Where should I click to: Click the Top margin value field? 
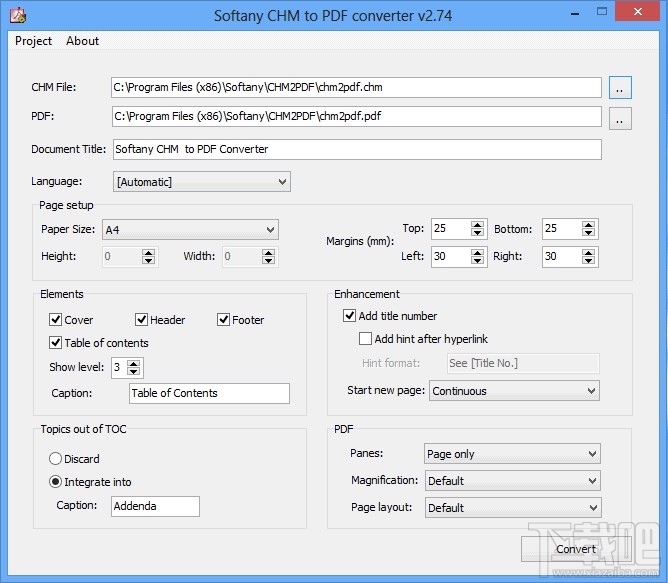point(451,229)
